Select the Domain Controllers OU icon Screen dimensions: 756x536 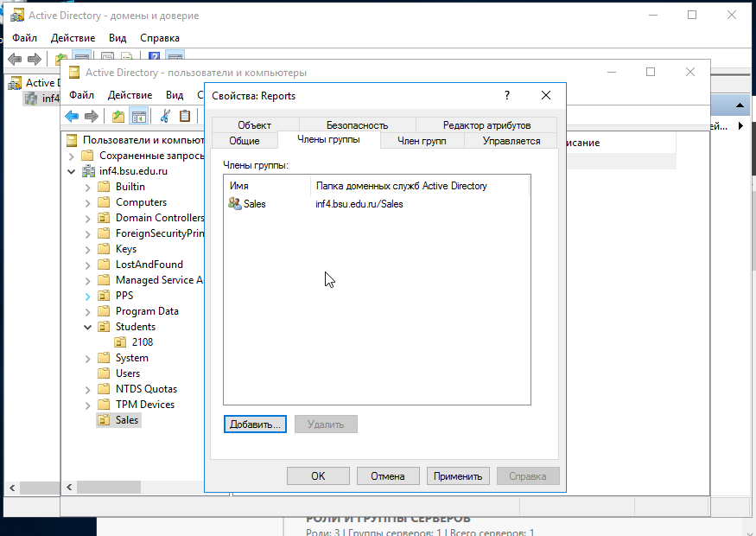click(x=104, y=218)
